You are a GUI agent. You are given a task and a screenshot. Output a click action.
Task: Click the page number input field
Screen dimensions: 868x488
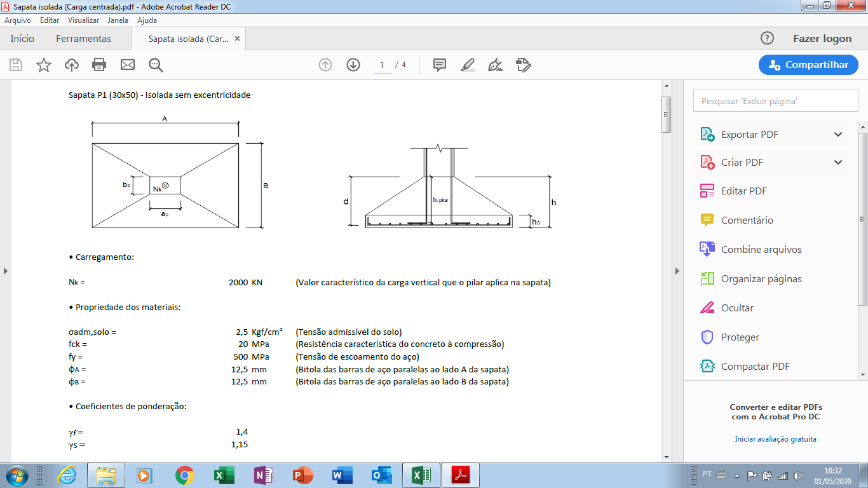pyautogui.click(x=382, y=65)
